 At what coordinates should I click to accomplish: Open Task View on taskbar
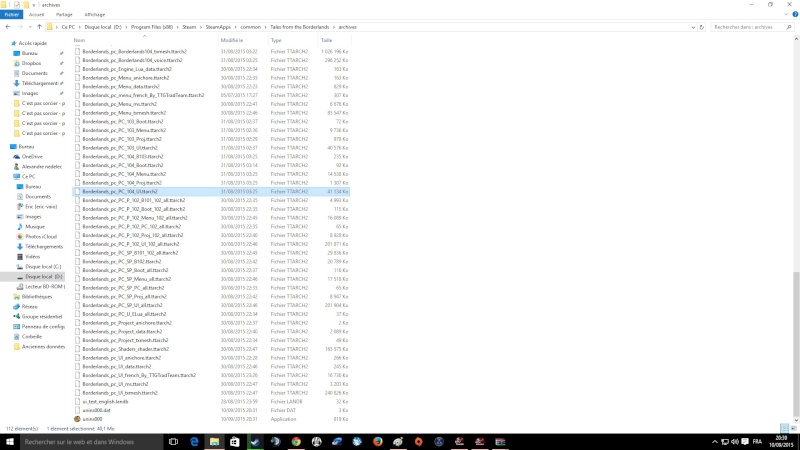tap(173, 442)
